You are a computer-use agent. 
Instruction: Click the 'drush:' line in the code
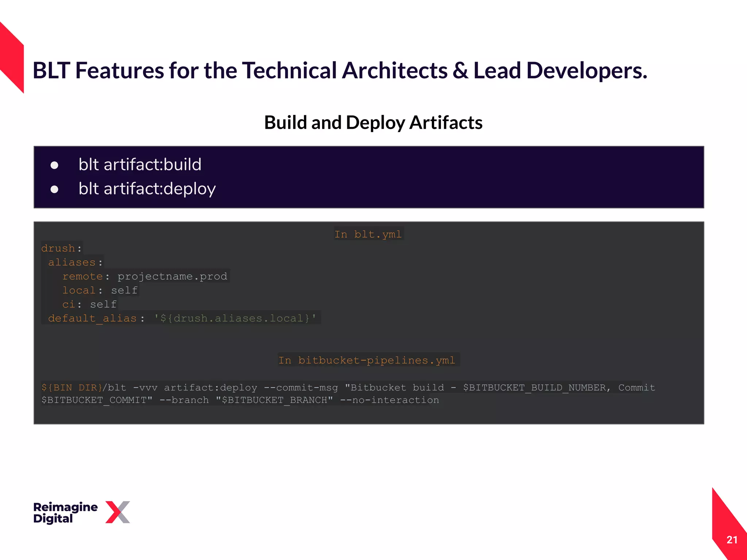click(x=61, y=248)
